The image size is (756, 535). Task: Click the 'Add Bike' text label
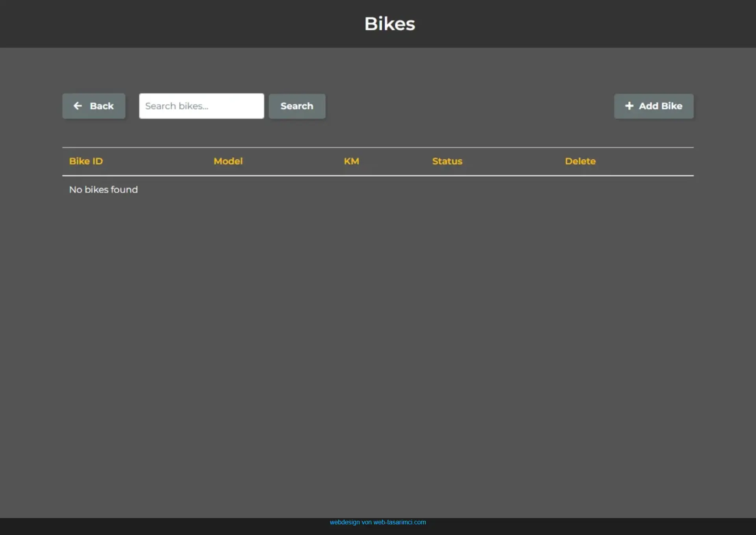click(x=660, y=106)
